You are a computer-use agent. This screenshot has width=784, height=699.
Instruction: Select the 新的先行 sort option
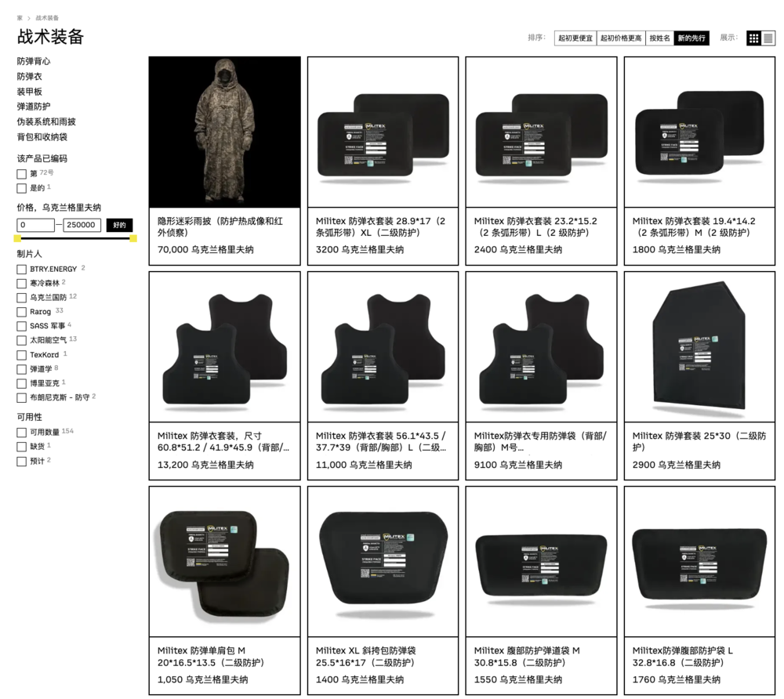click(x=691, y=38)
